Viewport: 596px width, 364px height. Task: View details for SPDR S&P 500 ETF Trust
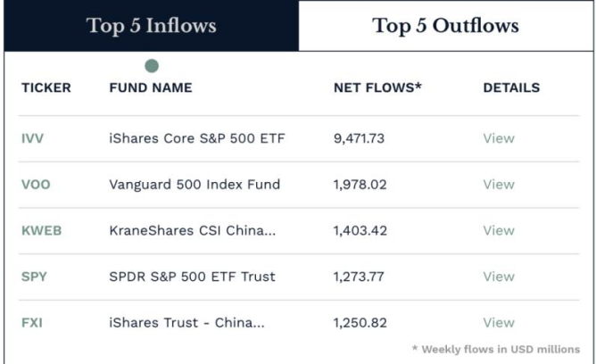click(498, 277)
